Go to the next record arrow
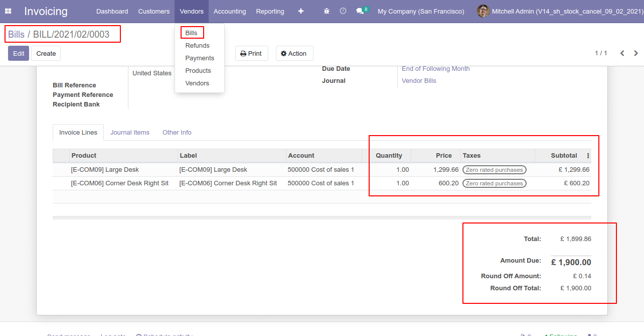The width and height of the screenshot is (644, 336). pyautogui.click(x=636, y=53)
